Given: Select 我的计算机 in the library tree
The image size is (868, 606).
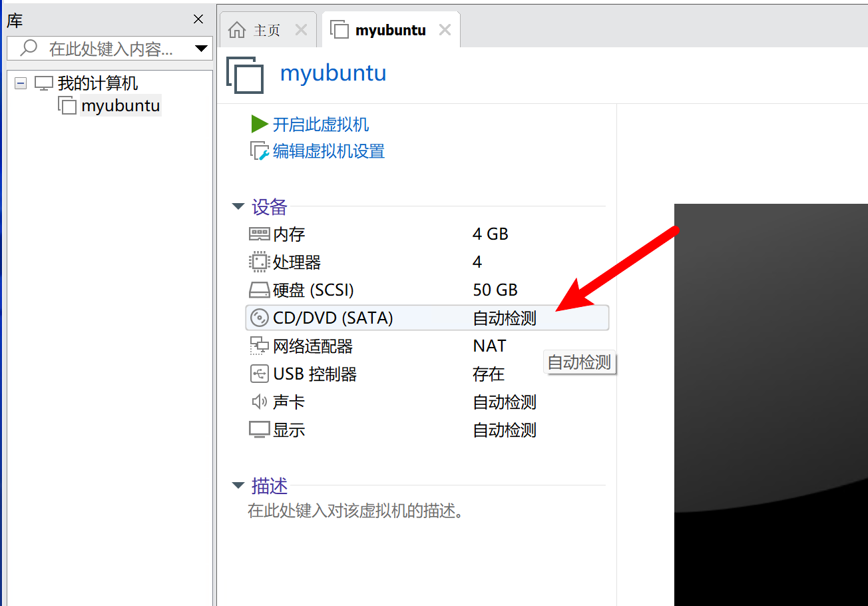Looking at the screenshot, I should tap(98, 83).
